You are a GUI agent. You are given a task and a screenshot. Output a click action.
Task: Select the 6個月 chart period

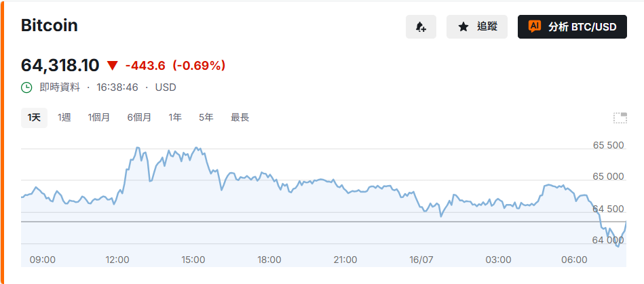coord(139,118)
